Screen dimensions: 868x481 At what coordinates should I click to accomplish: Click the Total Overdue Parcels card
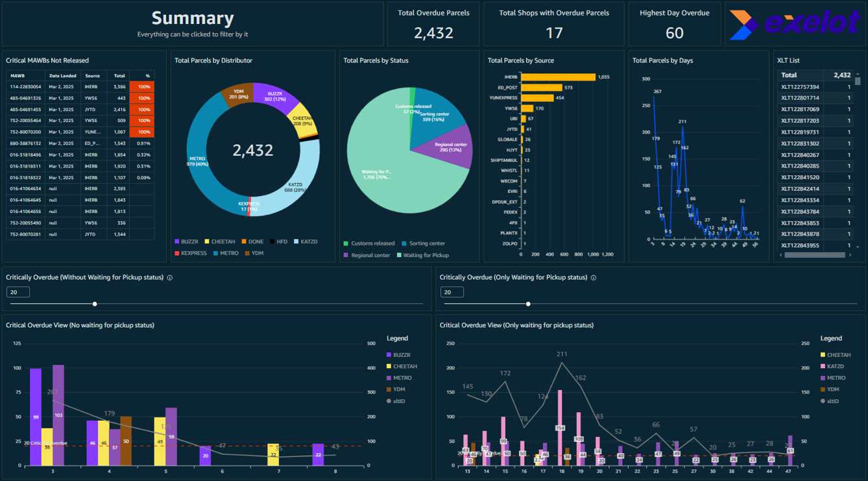(x=433, y=24)
